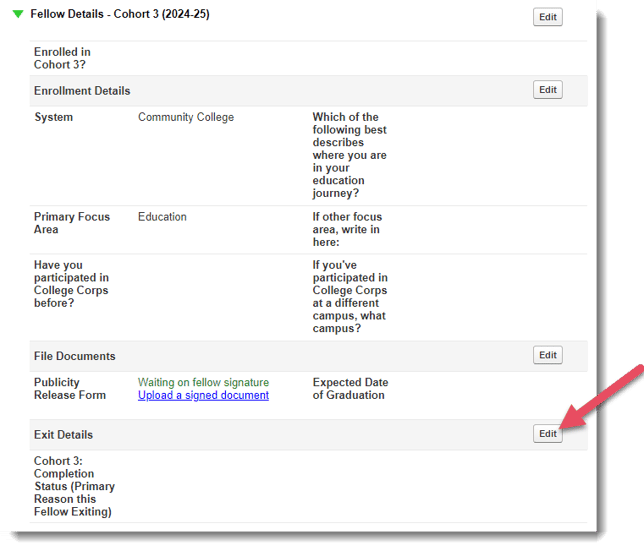Viewport: 644px width, 551px height.
Task: Click Edit for Fellow Details - Cohort 3
Action: coord(547,17)
